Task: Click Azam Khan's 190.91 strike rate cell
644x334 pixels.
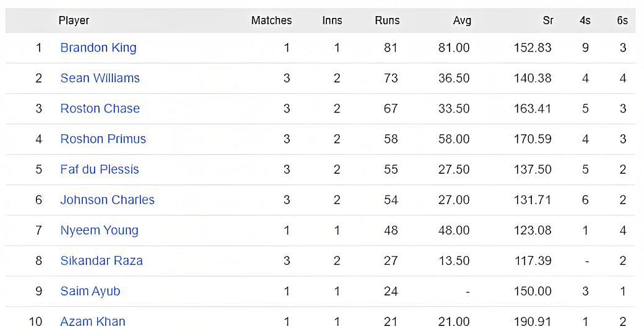Action: point(532,322)
